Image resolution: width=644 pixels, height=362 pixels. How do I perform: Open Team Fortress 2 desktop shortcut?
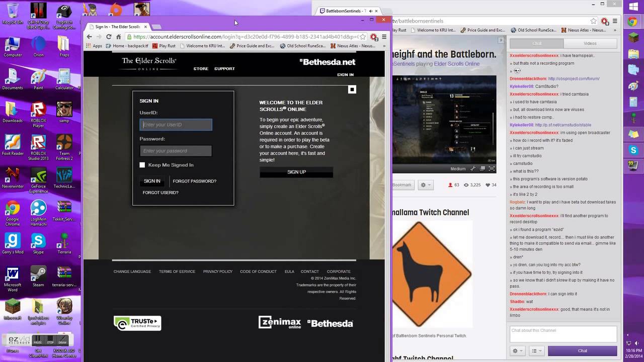point(64,147)
